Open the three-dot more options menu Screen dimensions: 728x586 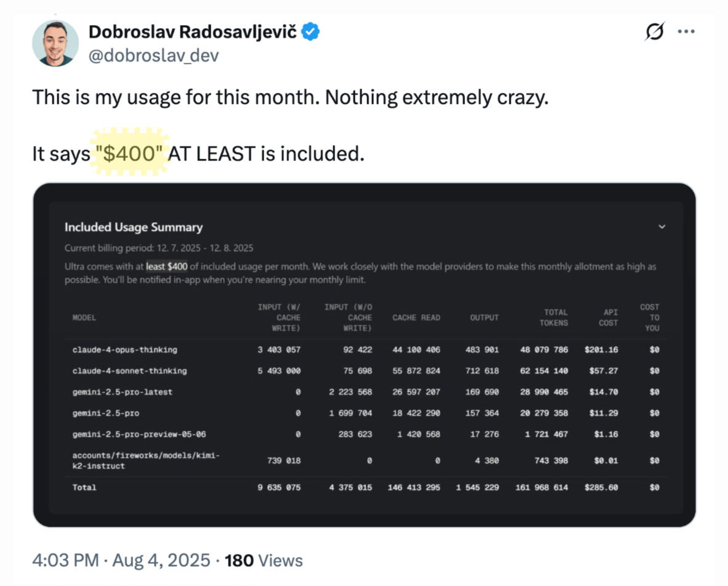click(x=686, y=31)
